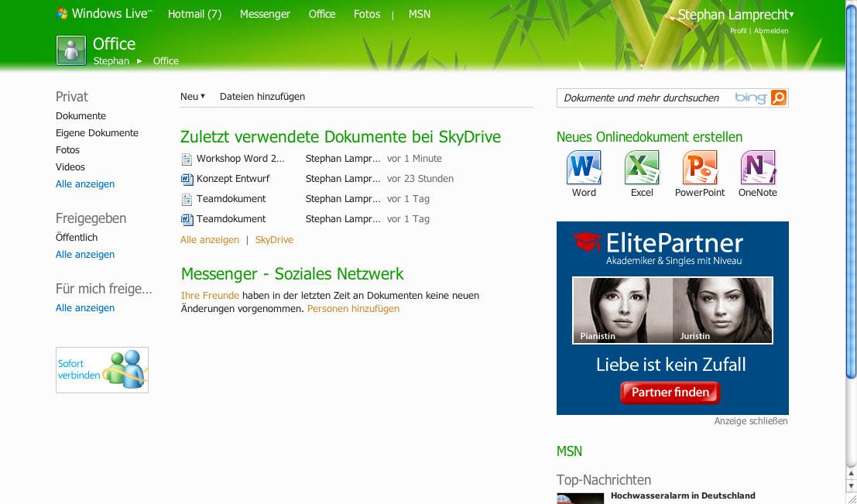Click the scrollbar down arrow

(851, 485)
